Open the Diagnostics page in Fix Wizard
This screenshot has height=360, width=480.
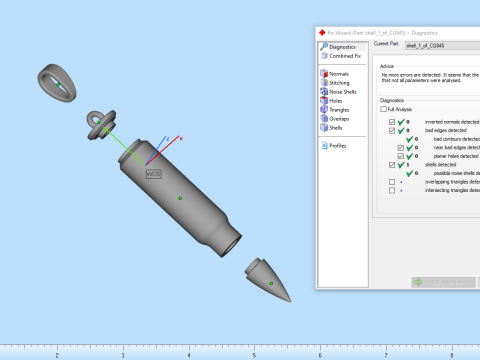coord(342,47)
